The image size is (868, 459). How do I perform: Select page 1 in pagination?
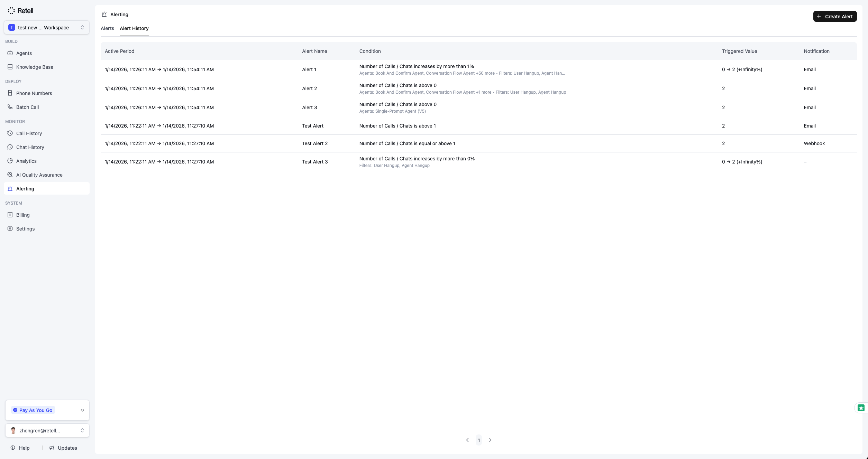pos(478,440)
